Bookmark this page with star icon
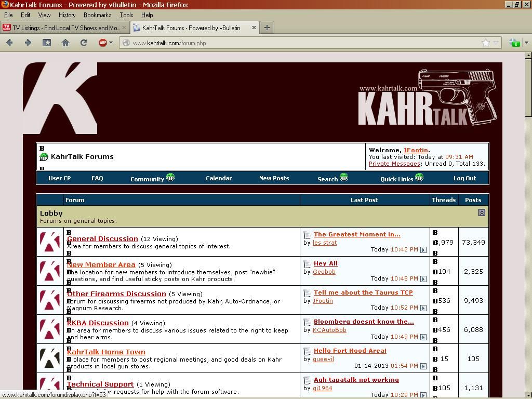The width and height of the screenshot is (532, 399). click(485, 43)
